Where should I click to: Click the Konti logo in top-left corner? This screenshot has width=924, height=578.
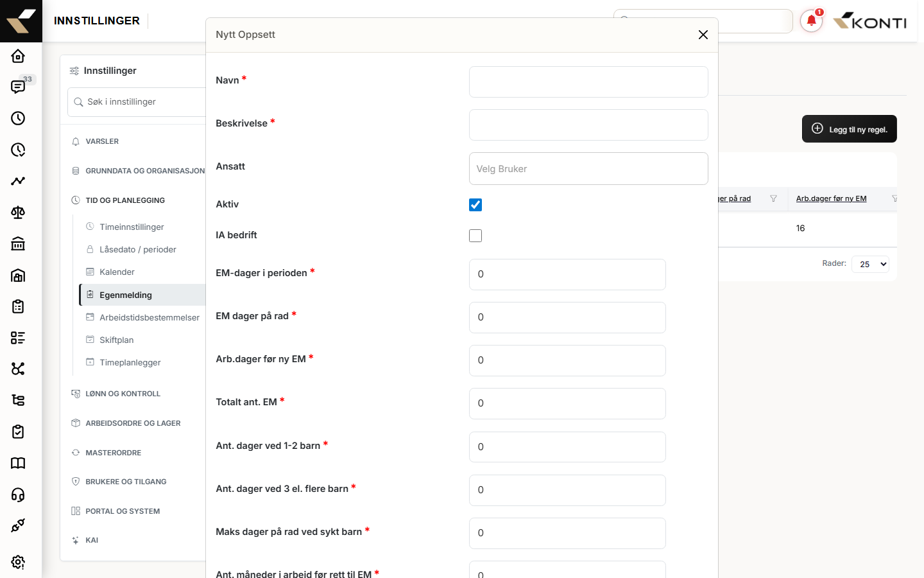coord(21,21)
